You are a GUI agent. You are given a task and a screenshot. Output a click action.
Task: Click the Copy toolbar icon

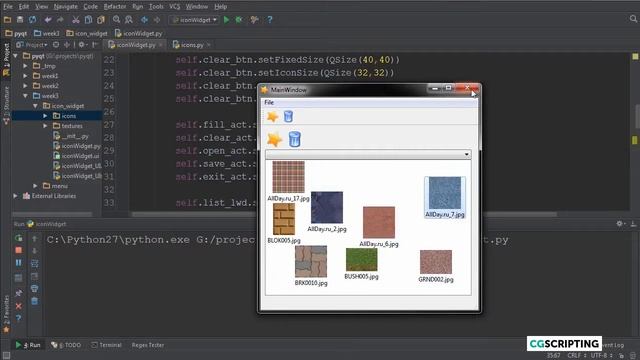pos(88,20)
